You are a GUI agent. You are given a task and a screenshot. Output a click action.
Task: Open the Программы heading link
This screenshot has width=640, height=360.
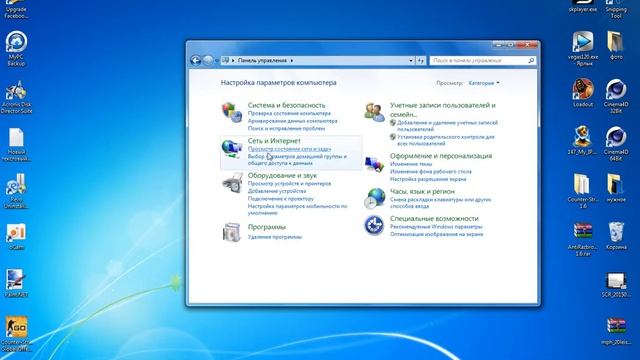click(x=267, y=227)
